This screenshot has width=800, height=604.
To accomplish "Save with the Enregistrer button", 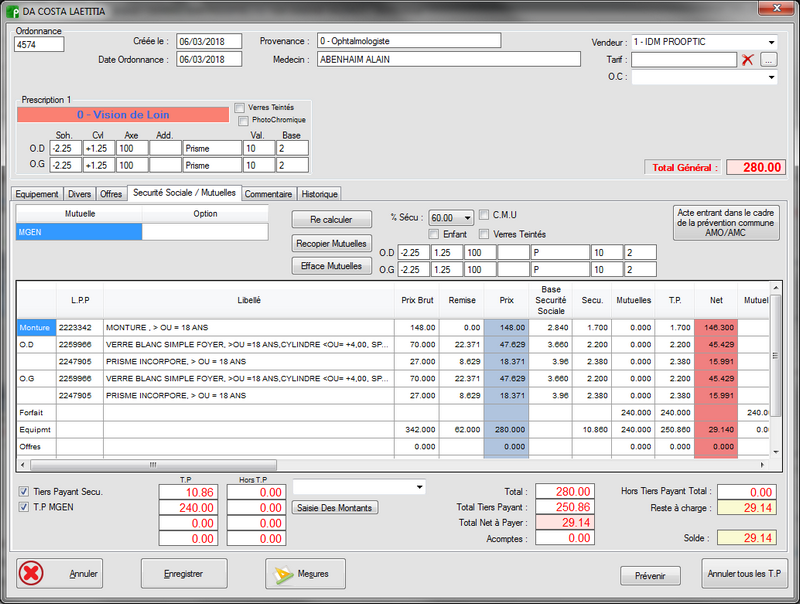I will [184, 573].
